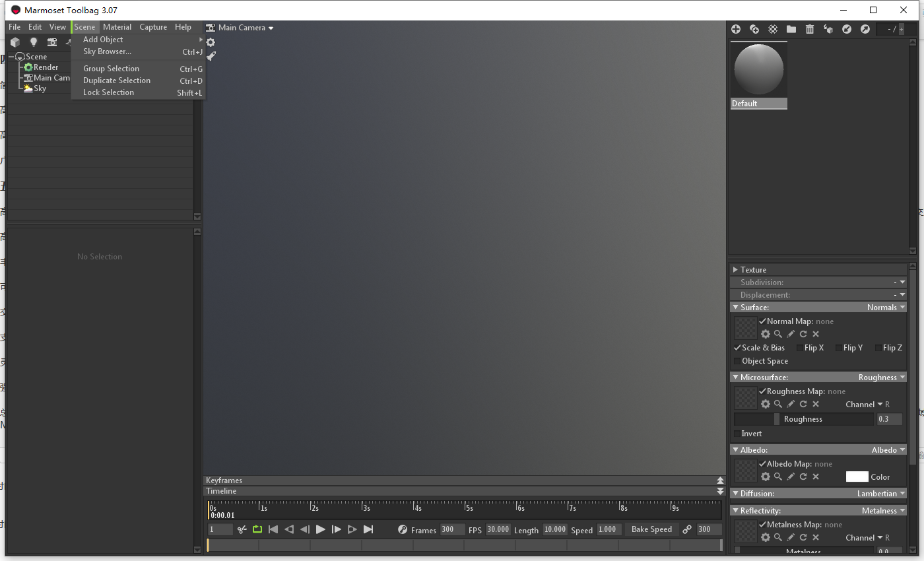Click the scissors icon in the timeline
This screenshot has height=561, width=924.
click(242, 529)
